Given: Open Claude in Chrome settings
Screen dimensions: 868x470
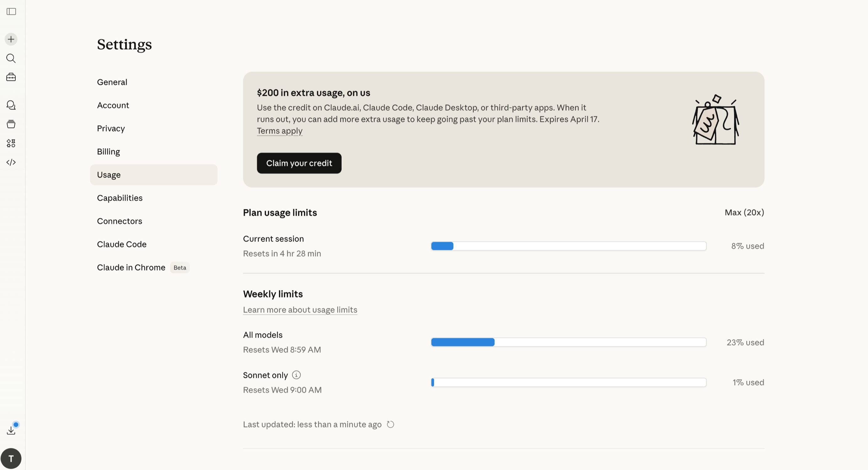Looking at the screenshot, I should [x=131, y=267].
